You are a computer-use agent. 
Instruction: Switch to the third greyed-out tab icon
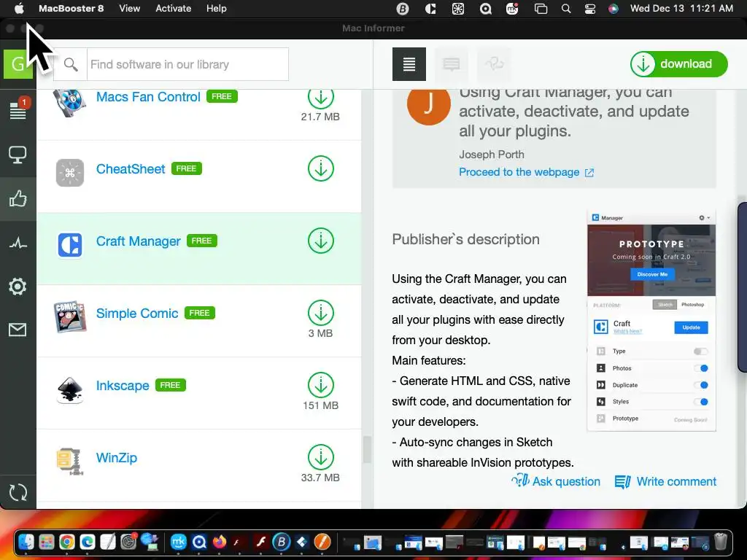tap(494, 64)
